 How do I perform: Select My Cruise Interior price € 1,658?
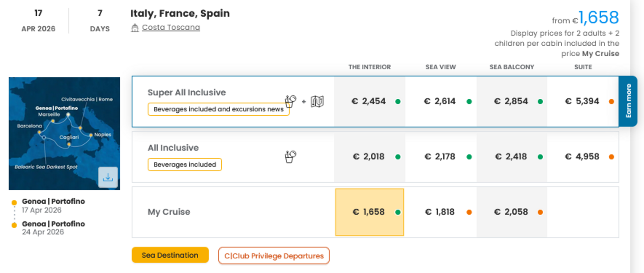[369, 212]
